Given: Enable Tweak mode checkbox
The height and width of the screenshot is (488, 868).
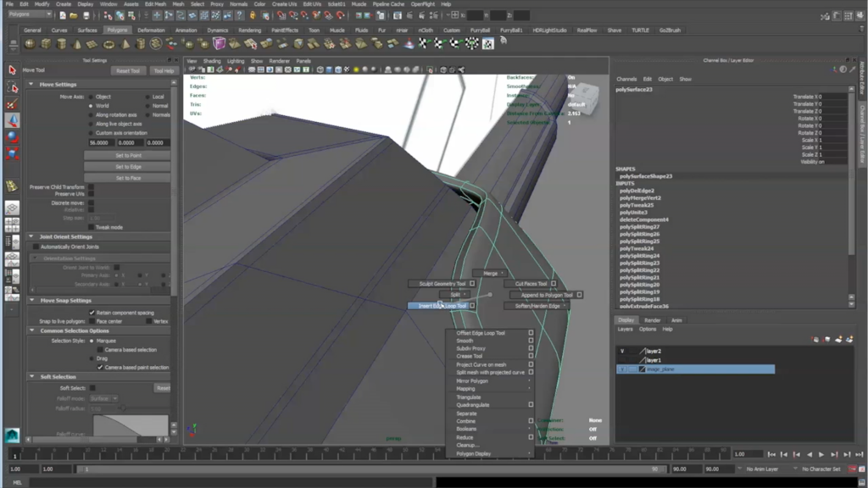Looking at the screenshot, I should (91, 227).
